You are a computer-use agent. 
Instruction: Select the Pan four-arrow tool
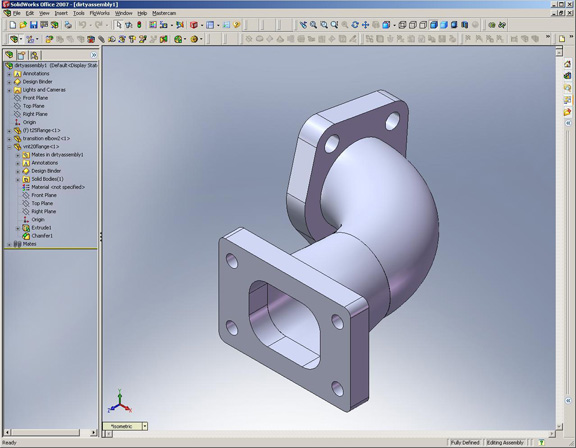point(365,25)
